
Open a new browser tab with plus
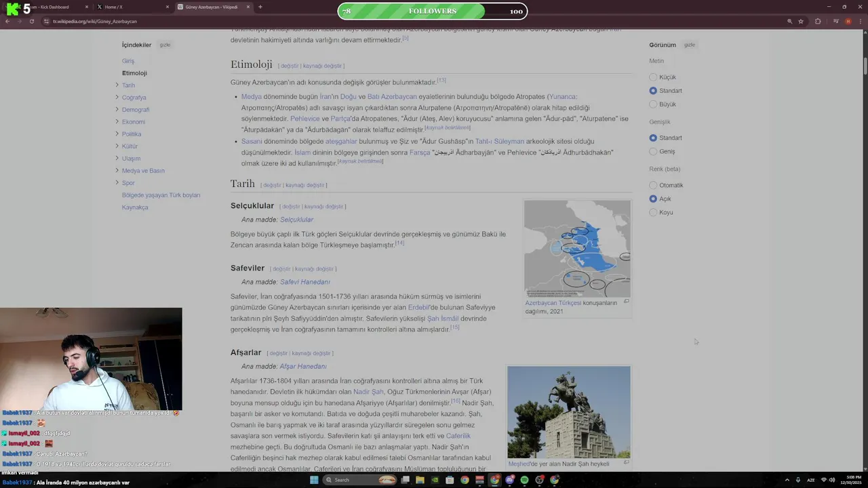click(x=260, y=7)
